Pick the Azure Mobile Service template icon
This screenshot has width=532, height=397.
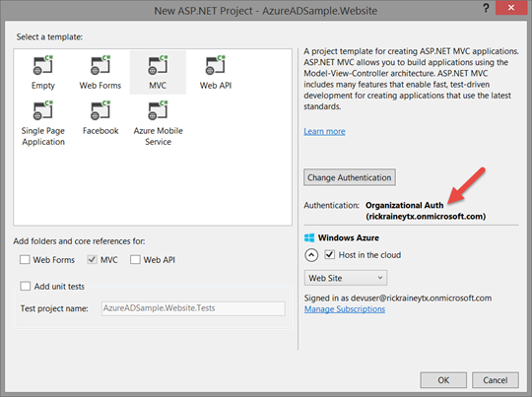pyautogui.click(x=158, y=110)
